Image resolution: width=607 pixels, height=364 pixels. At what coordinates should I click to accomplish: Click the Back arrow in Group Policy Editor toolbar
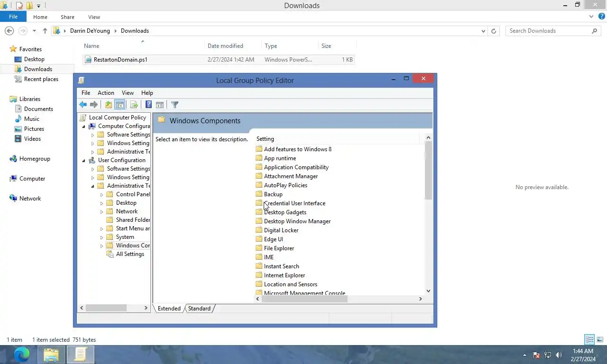click(x=83, y=105)
